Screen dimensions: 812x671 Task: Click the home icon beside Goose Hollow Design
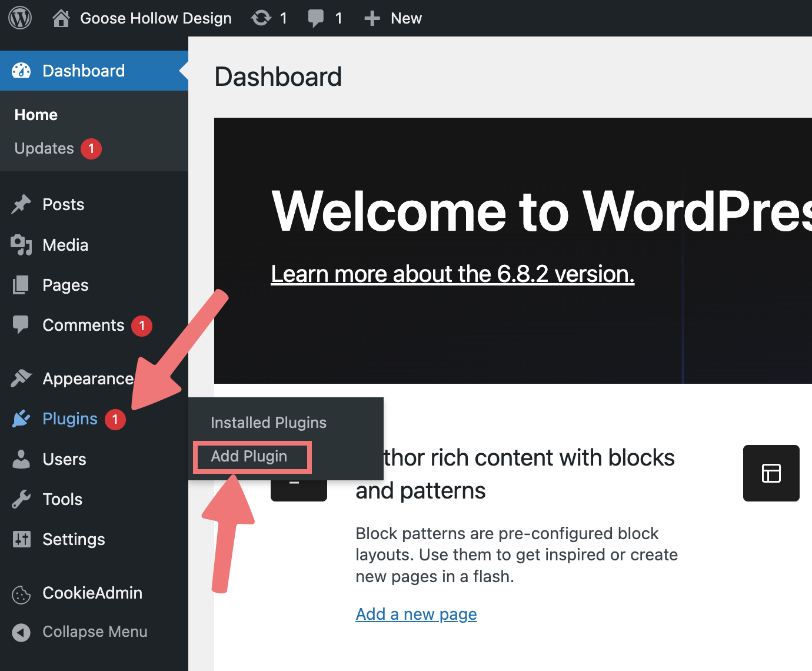61,18
